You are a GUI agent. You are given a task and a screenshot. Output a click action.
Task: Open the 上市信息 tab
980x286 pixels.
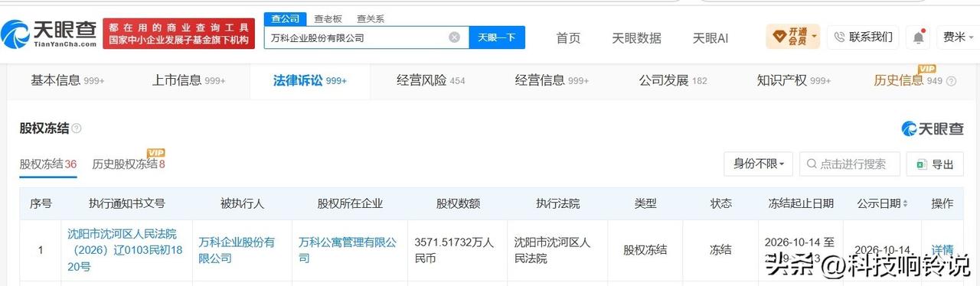(189, 80)
